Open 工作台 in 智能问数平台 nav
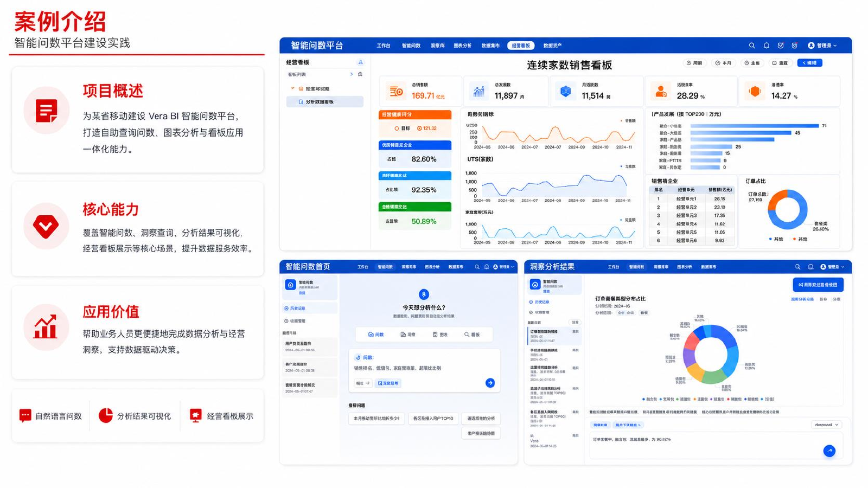 [384, 46]
